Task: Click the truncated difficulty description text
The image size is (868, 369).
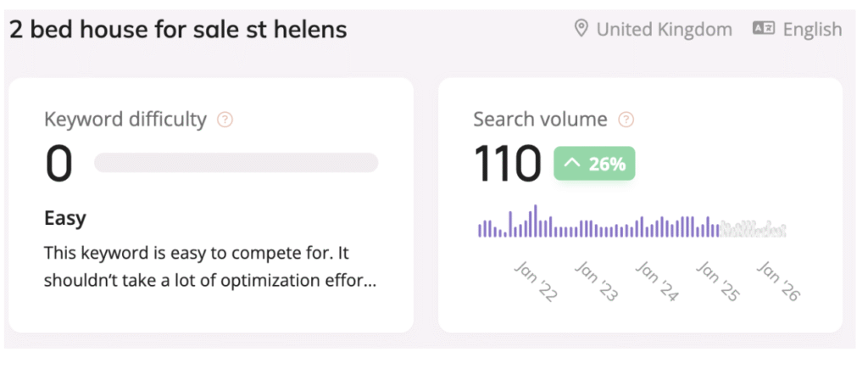Action: tap(210, 266)
